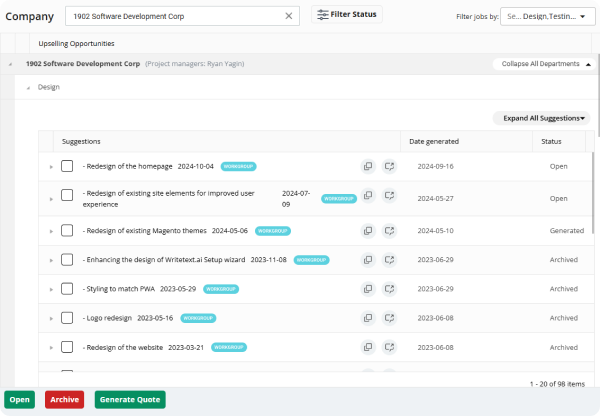Click Collapse All Departments button
Viewport: 600px width, 416px height.
tap(544, 64)
